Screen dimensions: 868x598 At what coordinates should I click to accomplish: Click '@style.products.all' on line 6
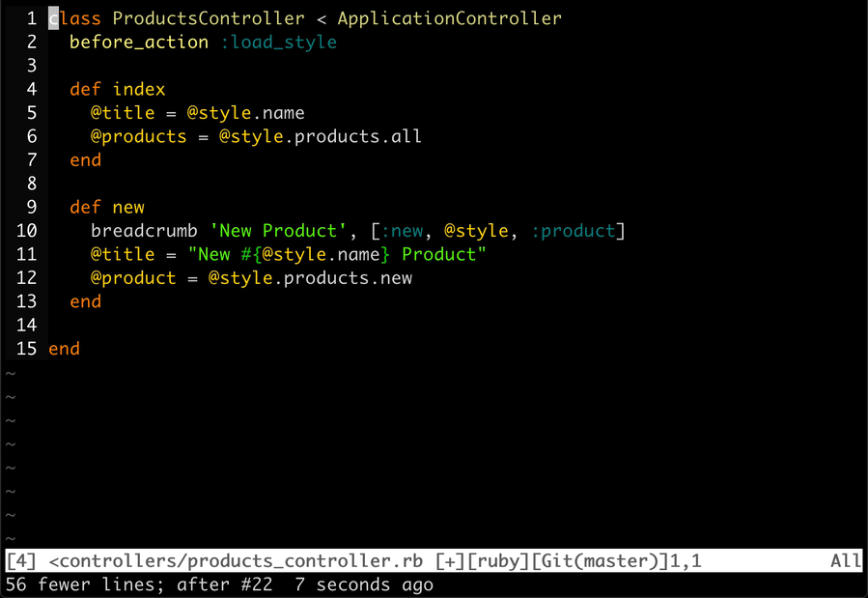point(321,136)
